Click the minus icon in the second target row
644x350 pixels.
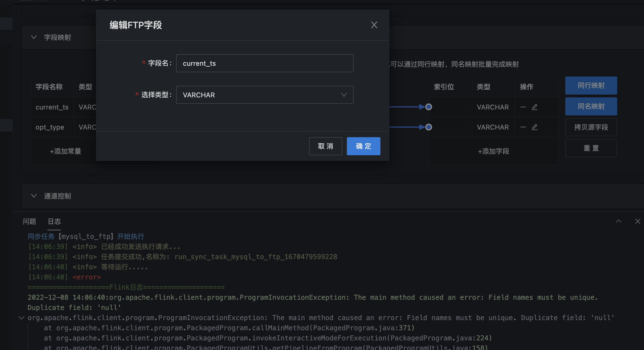click(x=523, y=127)
